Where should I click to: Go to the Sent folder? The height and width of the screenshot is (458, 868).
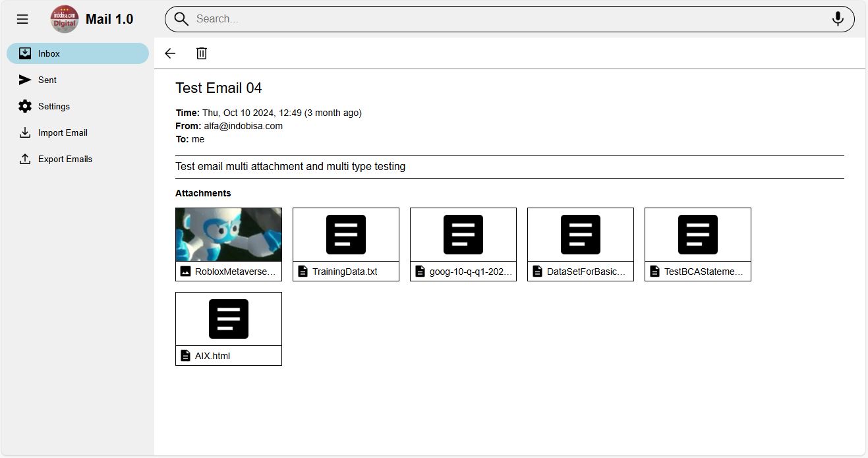click(x=47, y=80)
